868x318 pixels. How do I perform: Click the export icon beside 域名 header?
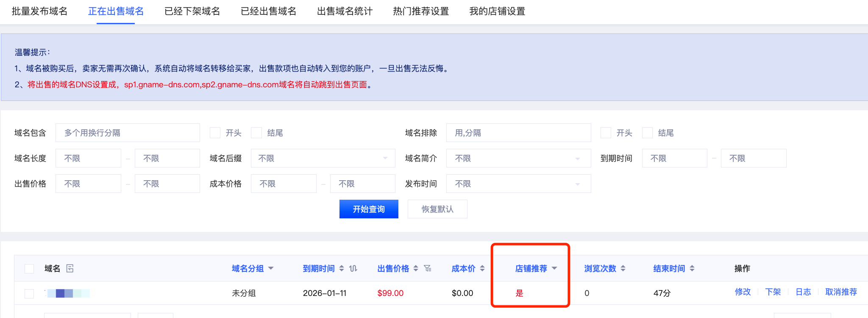[x=70, y=268]
